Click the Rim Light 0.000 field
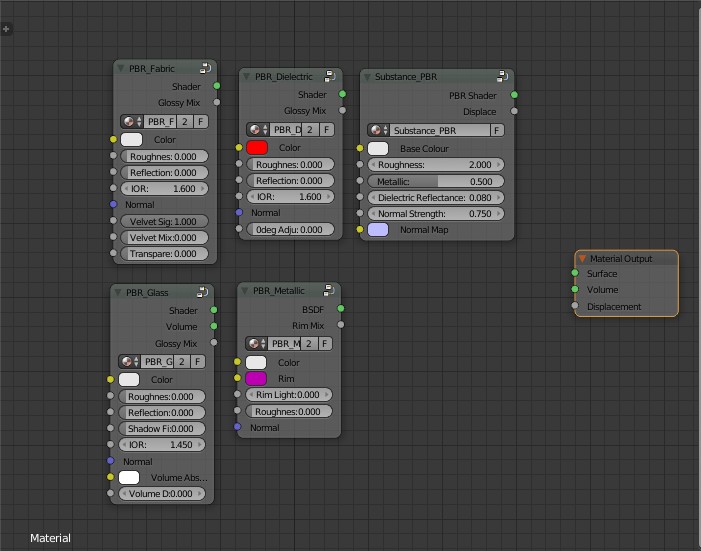 [x=289, y=395]
